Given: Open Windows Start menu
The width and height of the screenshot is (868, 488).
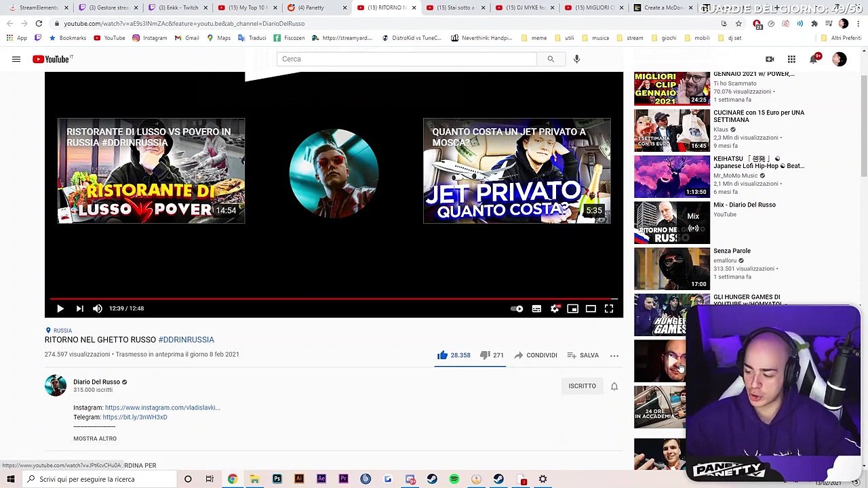Looking at the screenshot, I should point(10,479).
